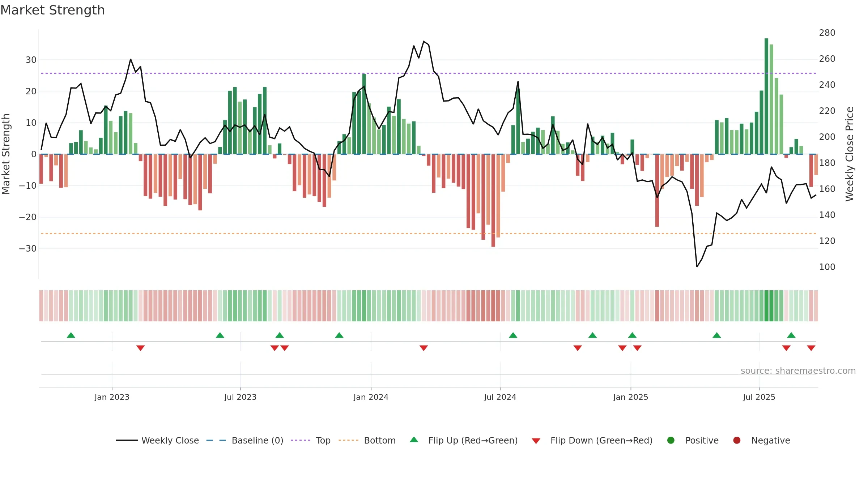Click the red Flip Down triangle in Feb 2023
This screenshot has width=868, height=488.
coord(141,348)
